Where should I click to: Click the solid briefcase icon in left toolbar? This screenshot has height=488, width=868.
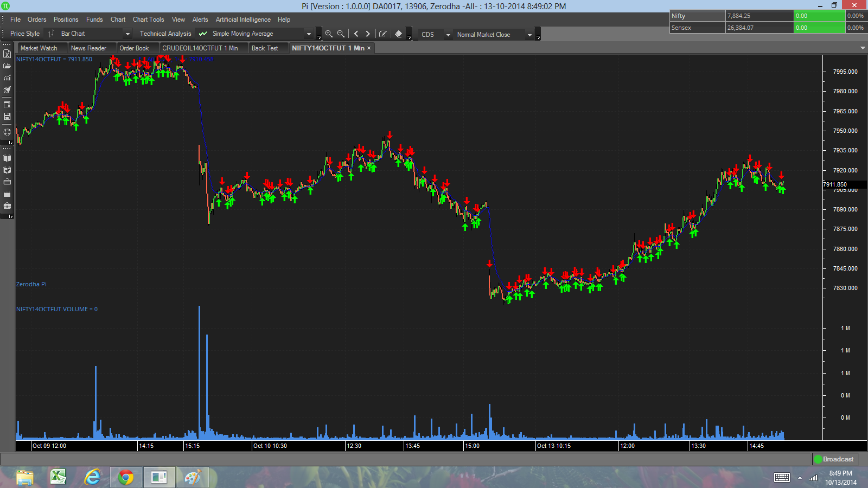[7, 194]
